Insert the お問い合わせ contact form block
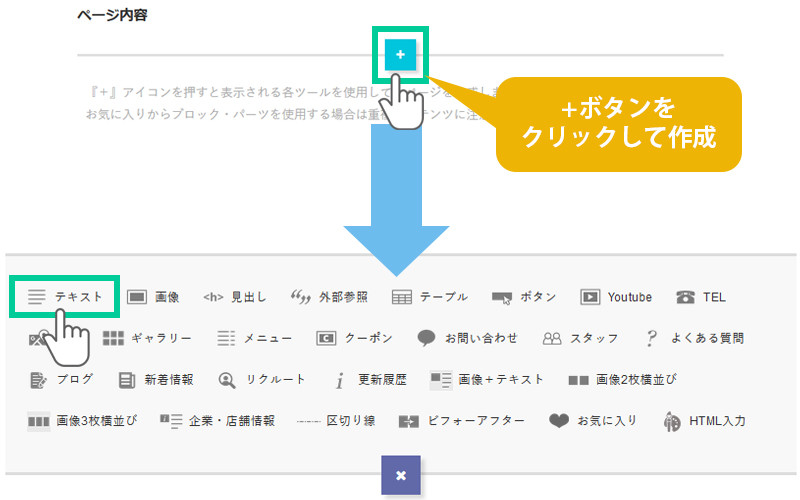The width and height of the screenshot is (800, 500). [467, 338]
